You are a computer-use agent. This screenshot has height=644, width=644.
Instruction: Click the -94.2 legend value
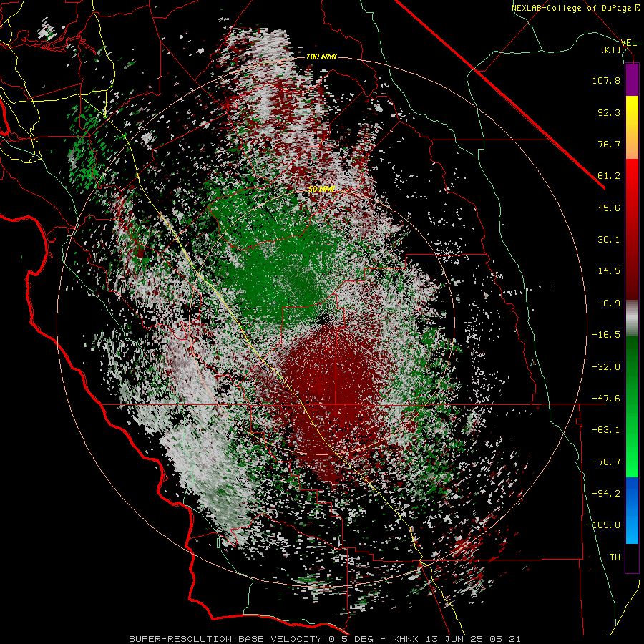tap(606, 494)
